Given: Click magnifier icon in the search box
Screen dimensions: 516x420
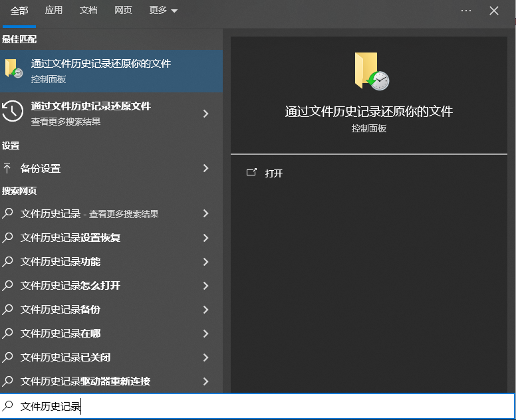Looking at the screenshot, I should tap(7, 406).
